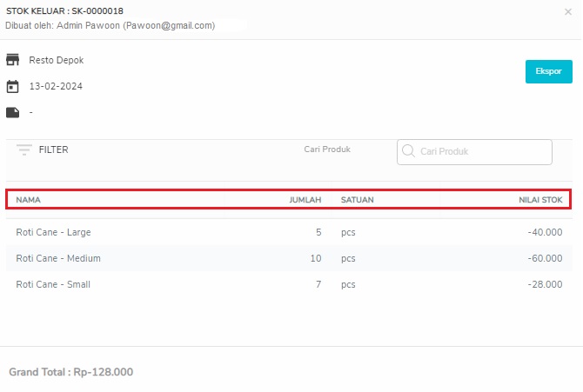
Task: Sort by NAMA column header
Action: pyautogui.click(x=28, y=200)
